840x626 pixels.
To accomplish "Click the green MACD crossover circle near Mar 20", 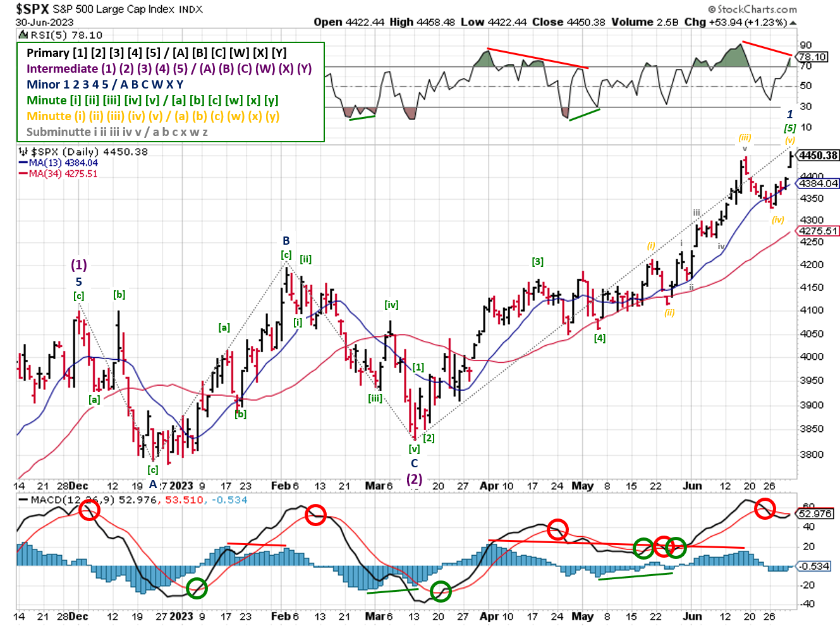I will point(441,591).
